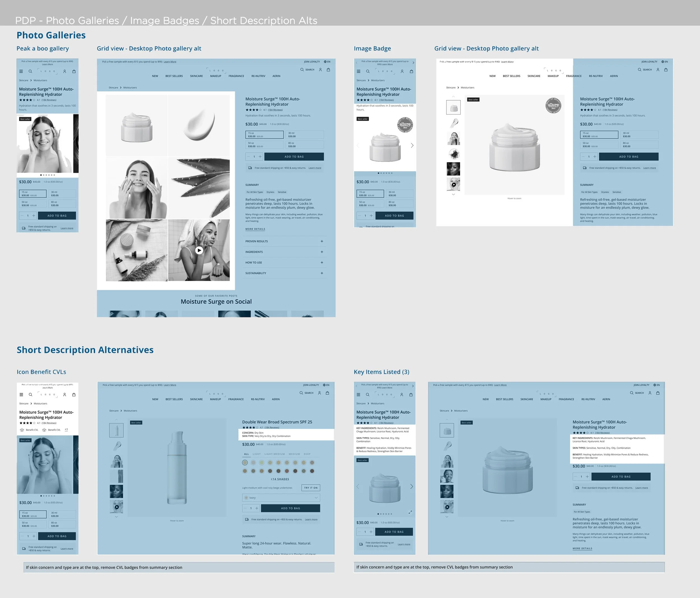The image size is (700, 598).
Task: Select the Deep shade filter tab
Action: coord(307,454)
